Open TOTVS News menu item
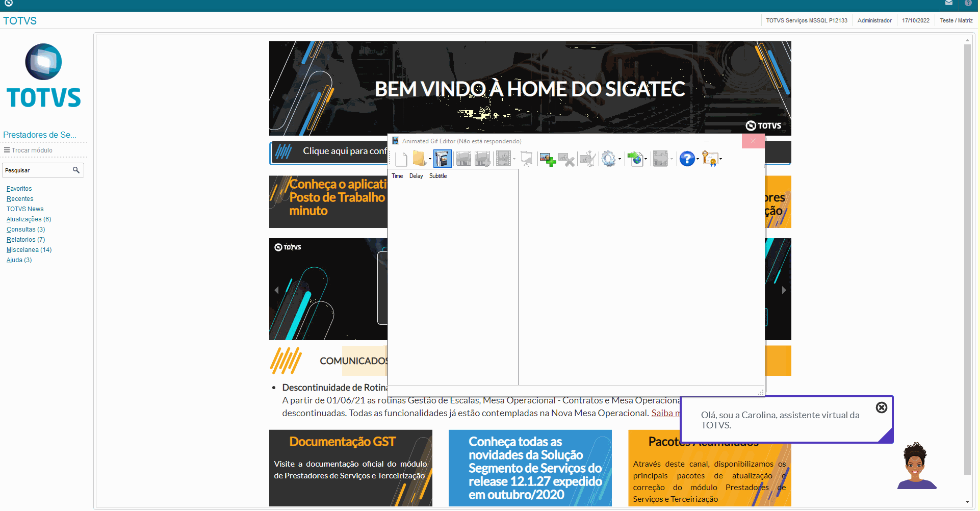This screenshot has width=980, height=511. click(25, 209)
